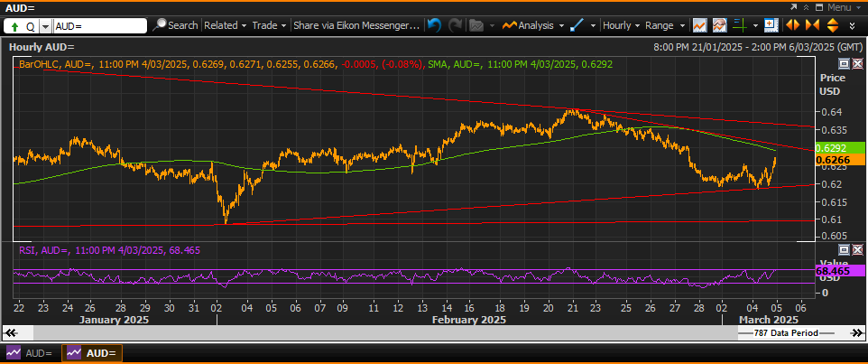868x364 pixels.
Task: Click the RSI AUD= legend label
Action: click(109, 250)
